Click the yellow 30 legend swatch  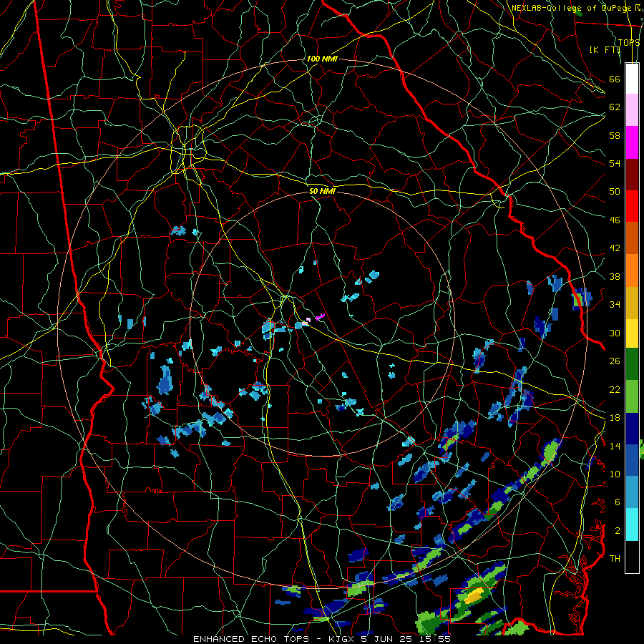(x=632, y=333)
